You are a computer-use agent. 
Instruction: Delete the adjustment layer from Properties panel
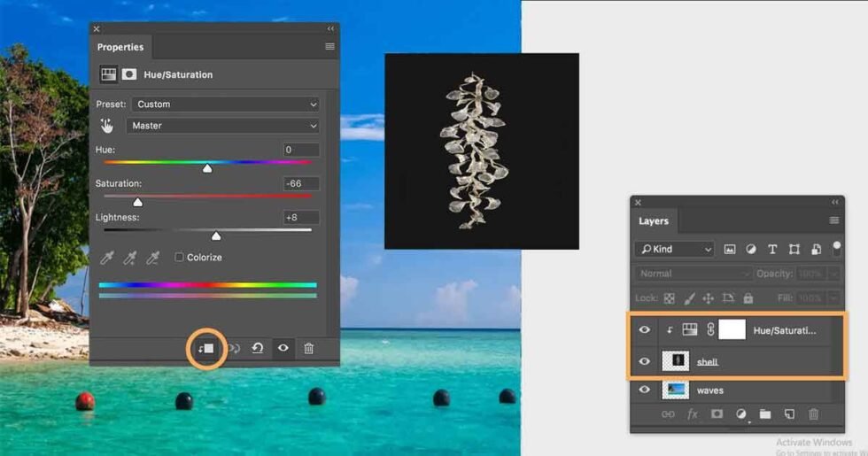309,348
